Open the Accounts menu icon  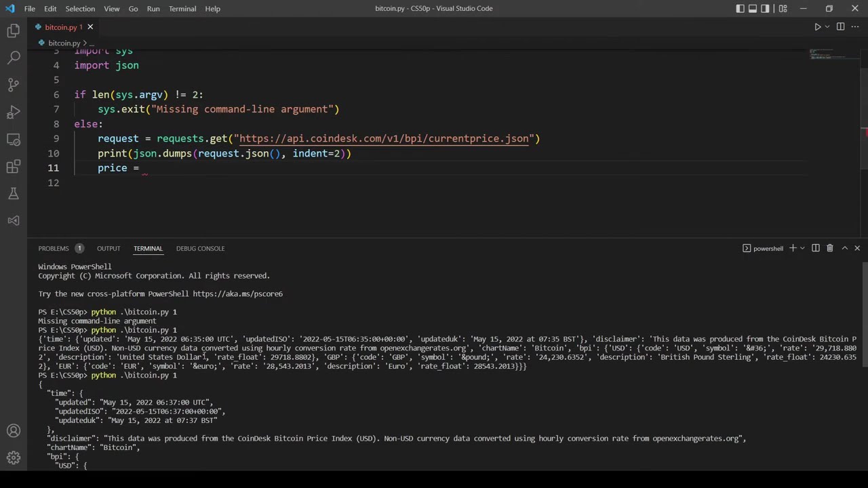click(14, 431)
